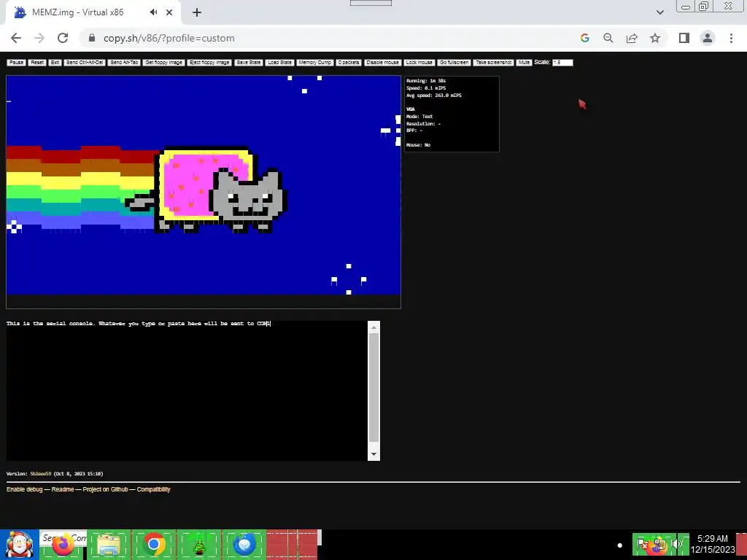Click the Scale input field
The width and height of the screenshot is (747, 560).
coord(562,63)
